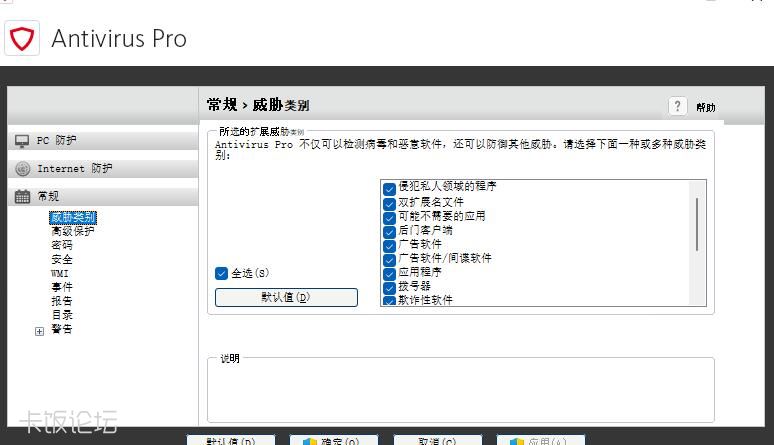Screen dimensions: 774x445
Task: Open the 常规 section
Action: (103, 197)
